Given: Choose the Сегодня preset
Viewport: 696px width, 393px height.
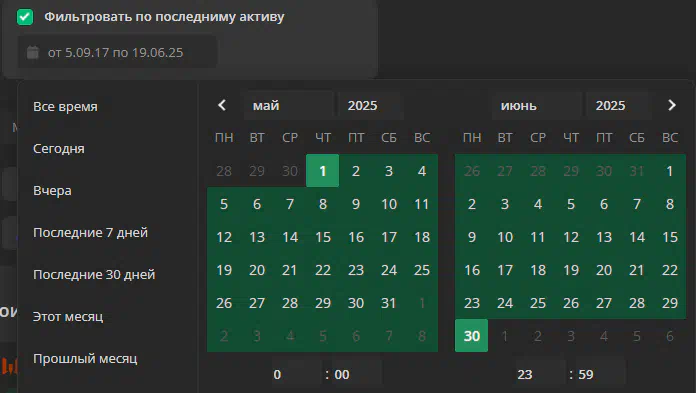Looking at the screenshot, I should 59,148.
